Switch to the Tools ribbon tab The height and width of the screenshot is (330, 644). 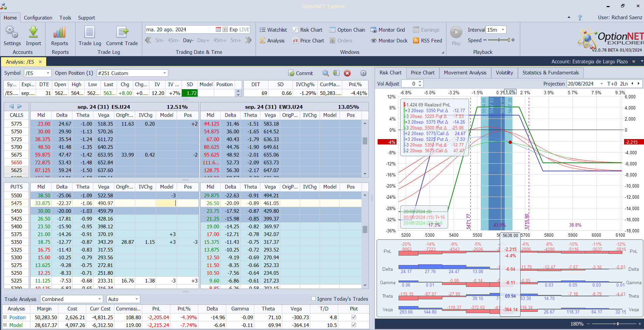coord(65,18)
